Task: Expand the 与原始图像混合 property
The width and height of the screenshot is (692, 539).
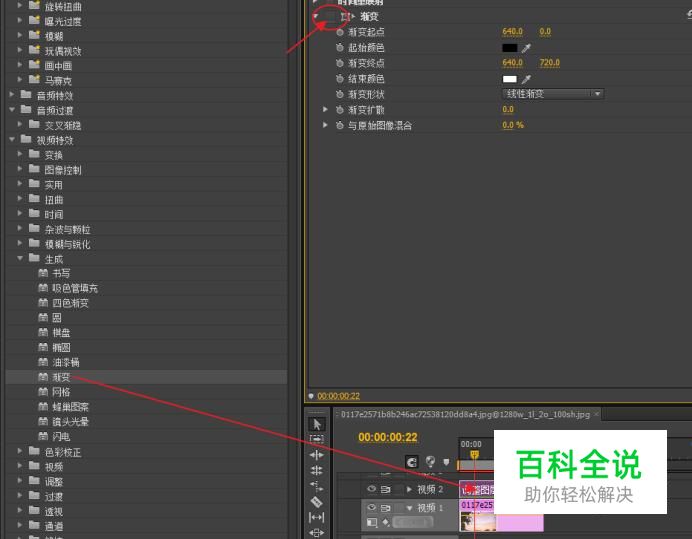Action: click(x=325, y=125)
